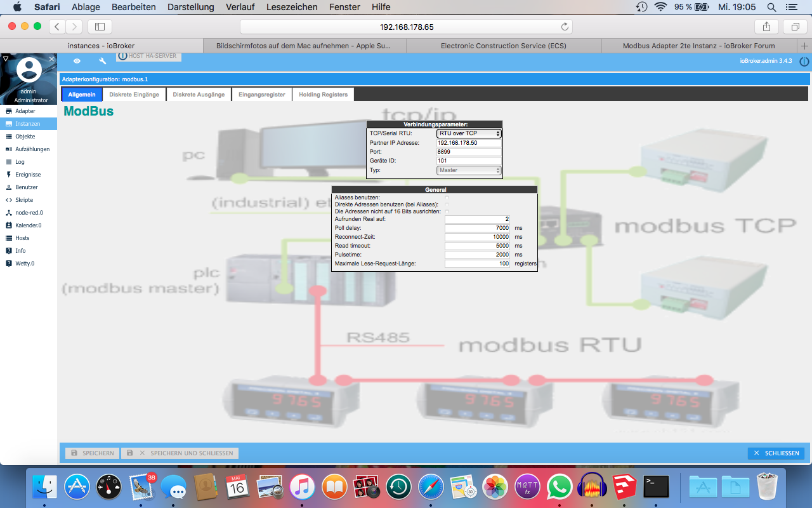812x508 pixels.
Task: Open WhatsApp from the Dock
Action: click(560, 486)
